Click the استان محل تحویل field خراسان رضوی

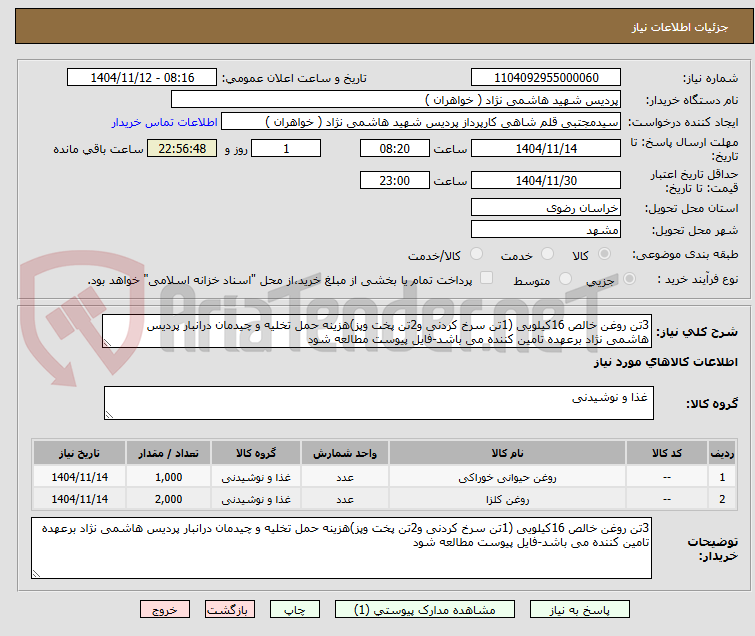coord(546,208)
